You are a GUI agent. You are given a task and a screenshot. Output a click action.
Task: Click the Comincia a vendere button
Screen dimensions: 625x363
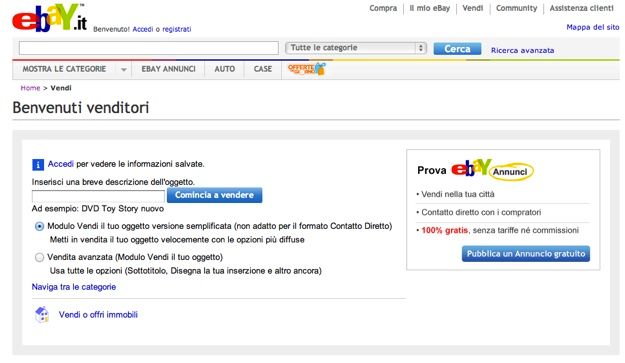click(x=214, y=195)
